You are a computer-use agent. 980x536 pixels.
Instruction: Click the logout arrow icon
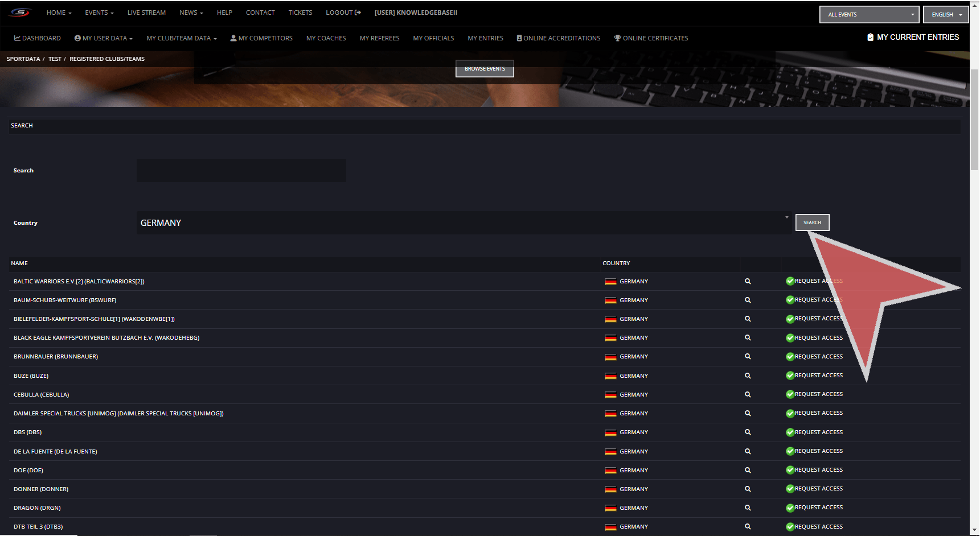coord(358,13)
